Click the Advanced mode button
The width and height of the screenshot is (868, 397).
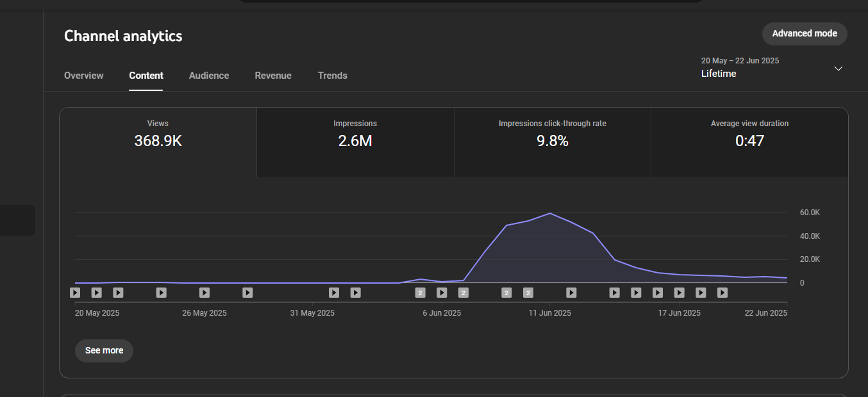(805, 34)
